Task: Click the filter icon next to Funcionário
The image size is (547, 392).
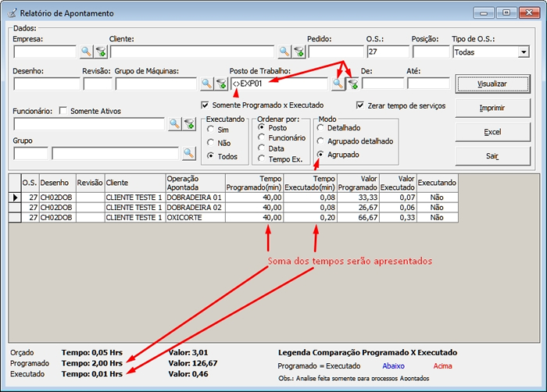Action: tap(189, 124)
